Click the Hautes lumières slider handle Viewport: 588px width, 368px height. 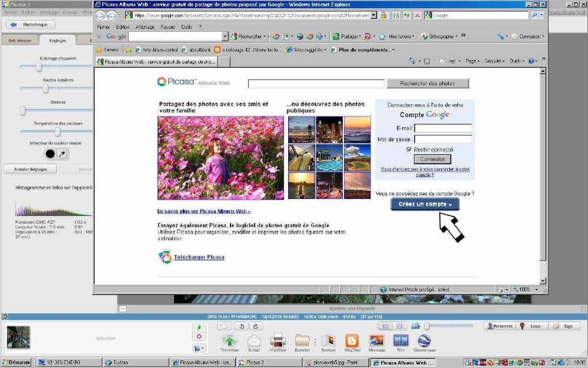[45, 89]
